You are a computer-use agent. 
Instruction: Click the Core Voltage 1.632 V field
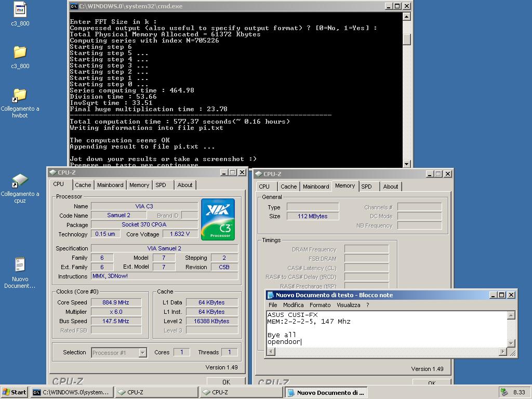(x=180, y=234)
